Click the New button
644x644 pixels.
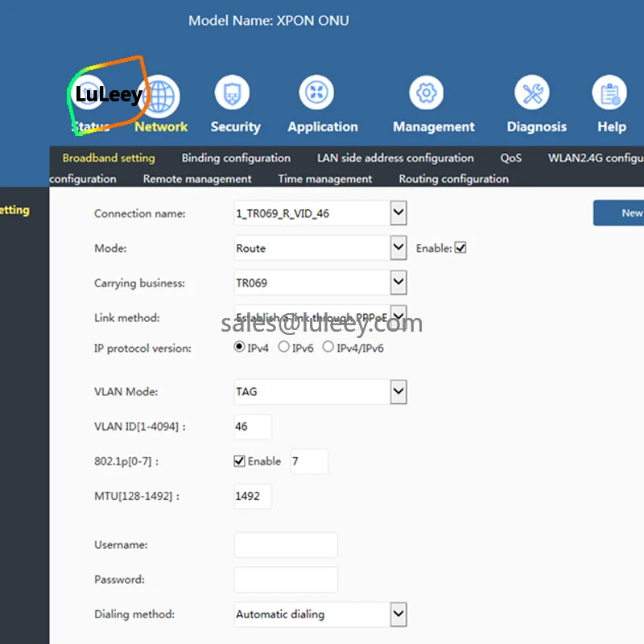click(618, 213)
